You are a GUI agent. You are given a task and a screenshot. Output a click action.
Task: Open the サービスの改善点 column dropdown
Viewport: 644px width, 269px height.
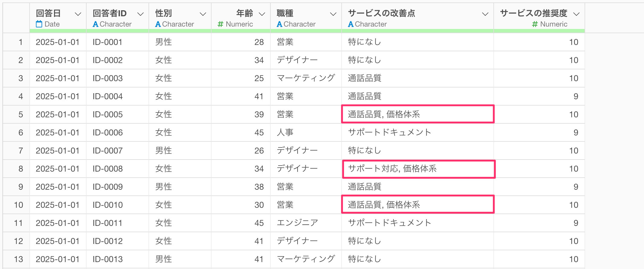pyautogui.click(x=485, y=14)
